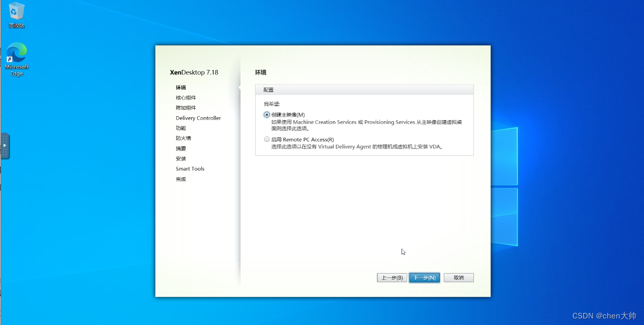Select the 启用 Remote PC Access(R) radio option
Image resolution: width=644 pixels, height=325 pixels.
pyautogui.click(x=267, y=139)
